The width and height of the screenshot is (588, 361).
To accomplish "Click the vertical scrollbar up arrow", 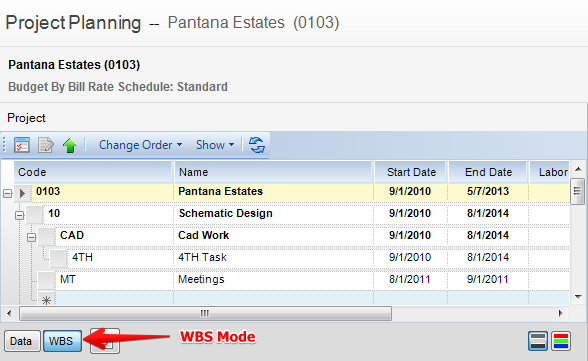I will coord(578,169).
